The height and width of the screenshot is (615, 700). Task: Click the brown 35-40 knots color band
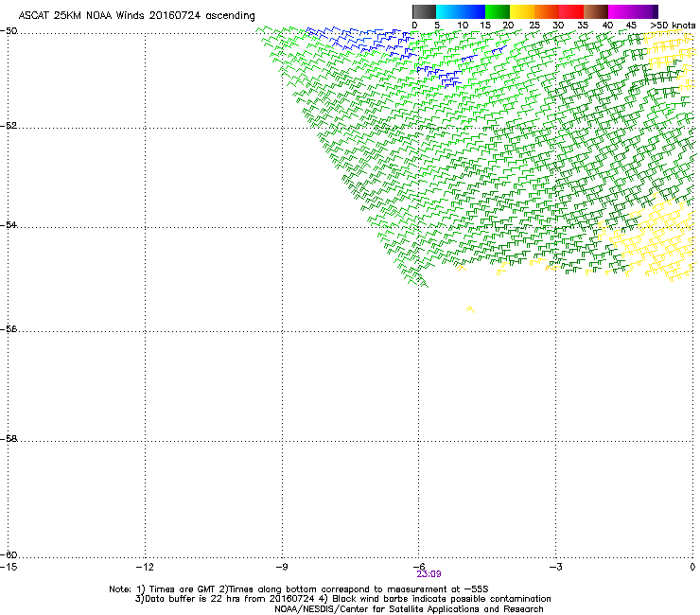tap(596, 11)
